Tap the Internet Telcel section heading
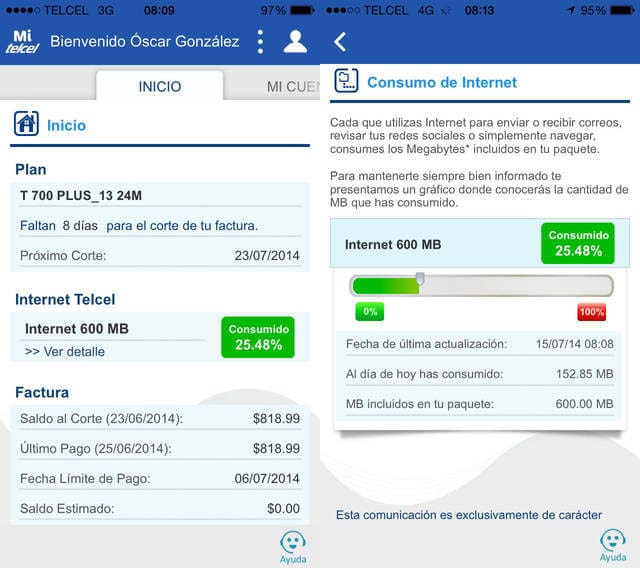 tap(65, 299)
